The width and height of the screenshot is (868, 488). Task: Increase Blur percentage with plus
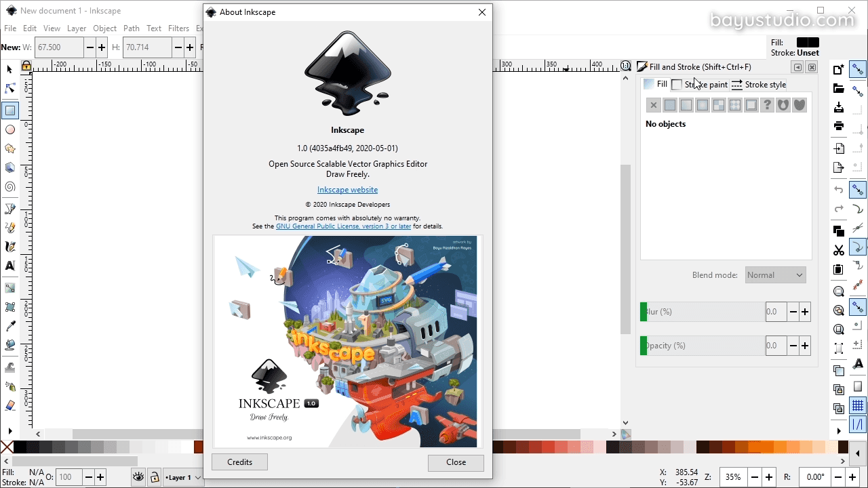805,312
